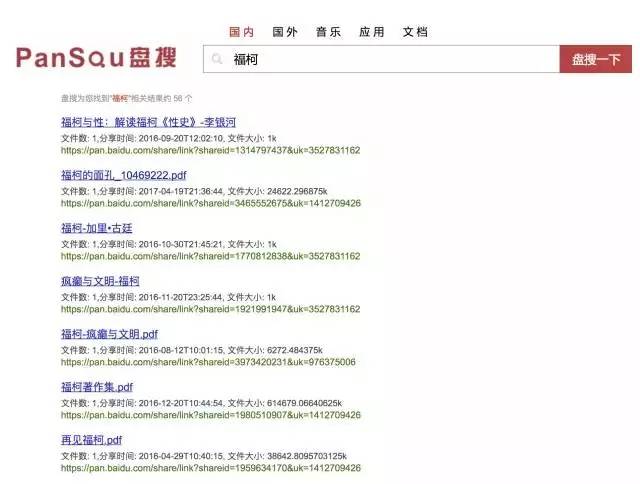Open result 疯癫与文明-福柯
The image size is (640, 484).
coord(100,281)
